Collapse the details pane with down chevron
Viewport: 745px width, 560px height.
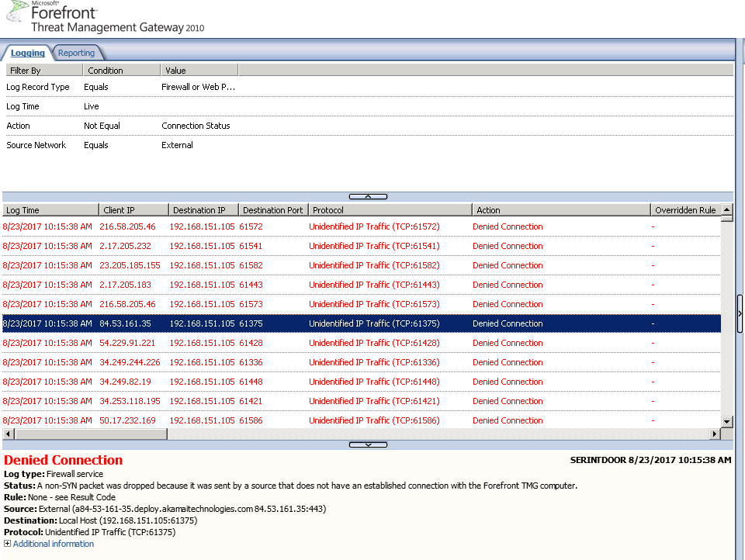368,444
